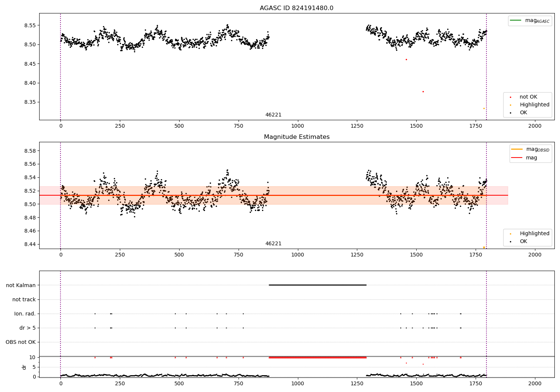Click the black 'not Kalman' data bar in the bottom plot

[318, 285]
